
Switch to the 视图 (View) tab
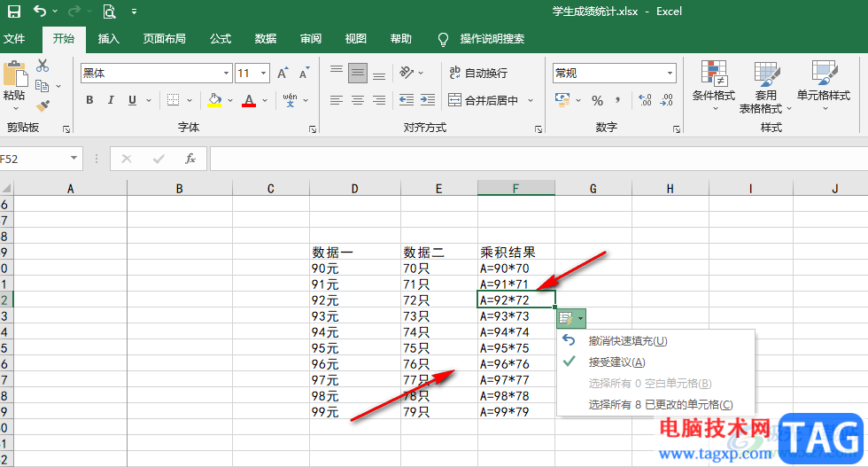355,38
